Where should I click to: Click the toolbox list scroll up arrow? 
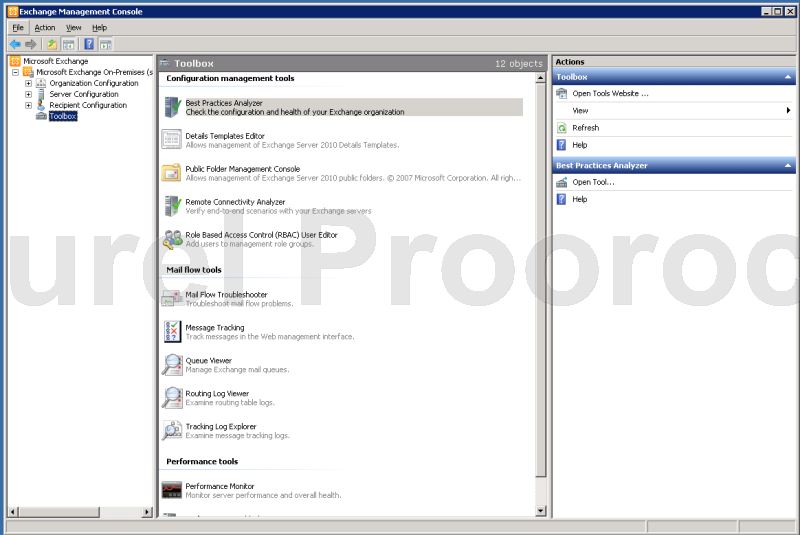click(541, 78)
